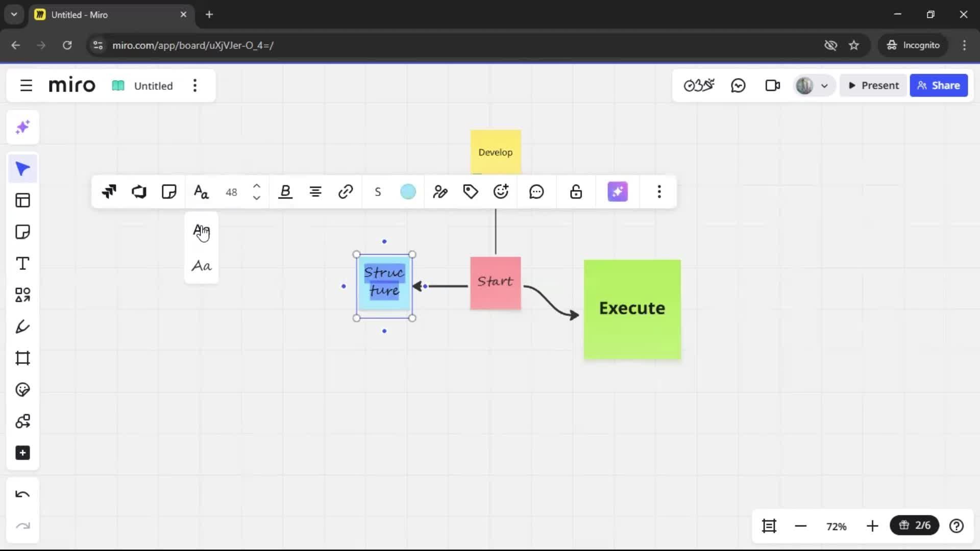Redo the last action
Viewport: 980px width, 551px height.
pyautogui.click(x=22, y=526)
